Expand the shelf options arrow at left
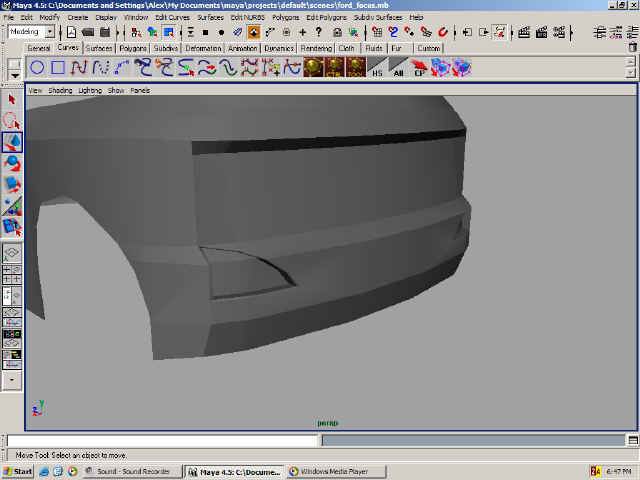This screenshot has width=640, height=480. coord(14,69)
